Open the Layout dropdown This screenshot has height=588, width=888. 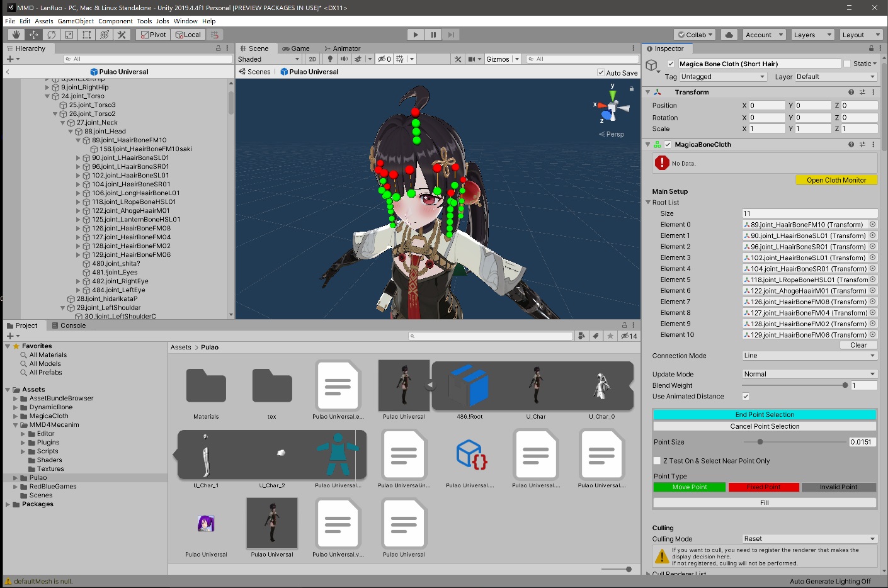point(861,35)
